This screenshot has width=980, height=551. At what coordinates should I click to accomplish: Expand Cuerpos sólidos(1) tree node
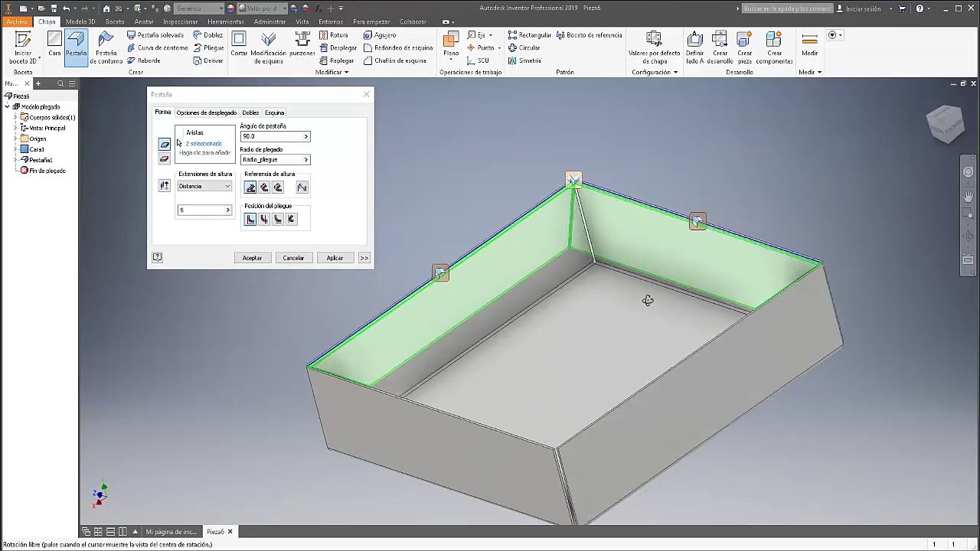(15, 117)
